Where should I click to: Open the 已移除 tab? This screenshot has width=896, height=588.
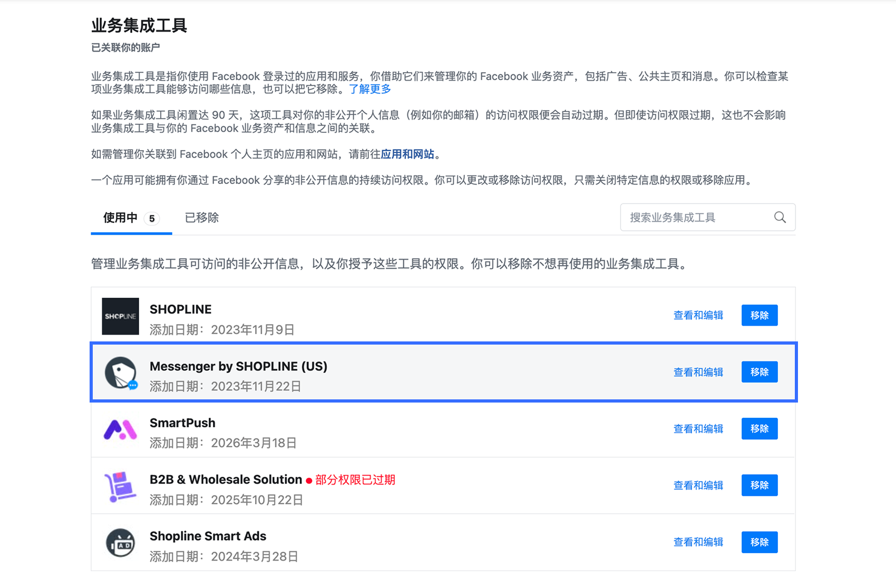pyautogui.click(x=202, y=218)
